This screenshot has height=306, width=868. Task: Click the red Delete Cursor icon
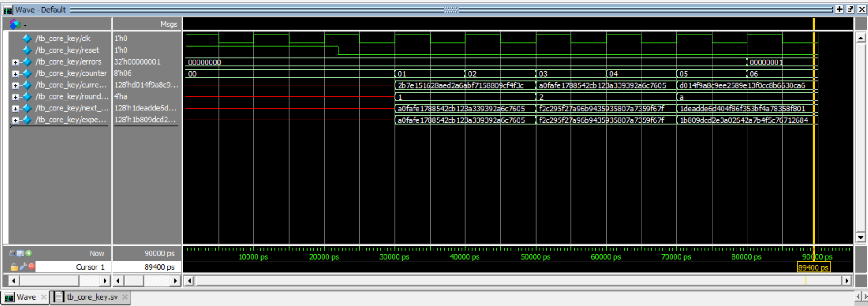coord(31,266)
